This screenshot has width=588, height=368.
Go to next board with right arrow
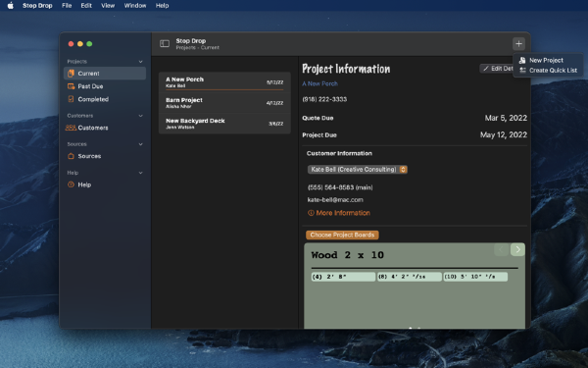point(517,249)
